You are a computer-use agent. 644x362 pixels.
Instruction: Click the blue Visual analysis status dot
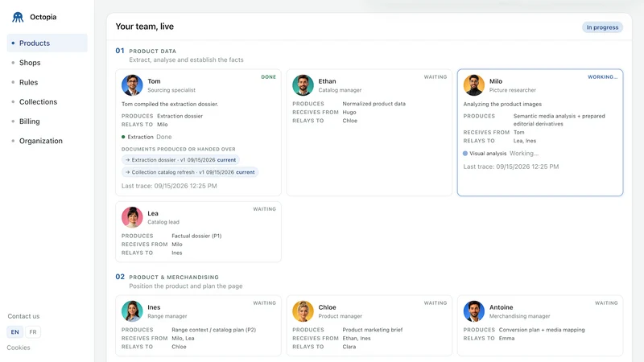(465, 153)
